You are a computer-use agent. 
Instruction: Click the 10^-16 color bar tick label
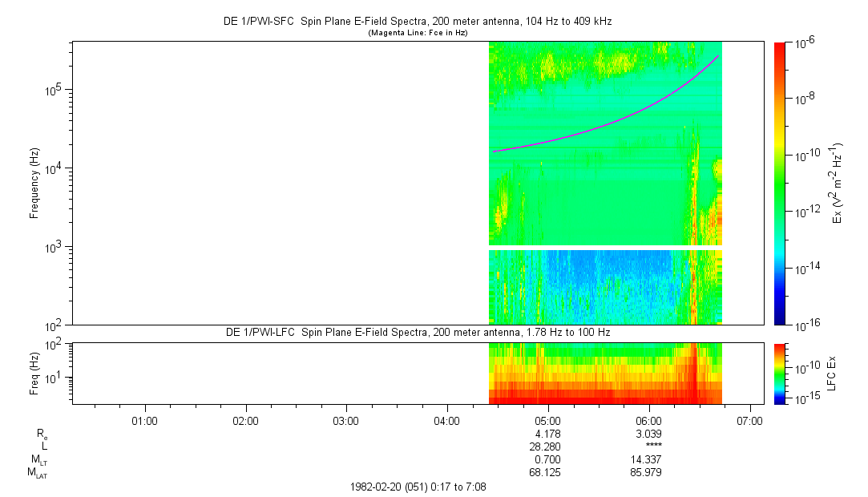(806, 324)
